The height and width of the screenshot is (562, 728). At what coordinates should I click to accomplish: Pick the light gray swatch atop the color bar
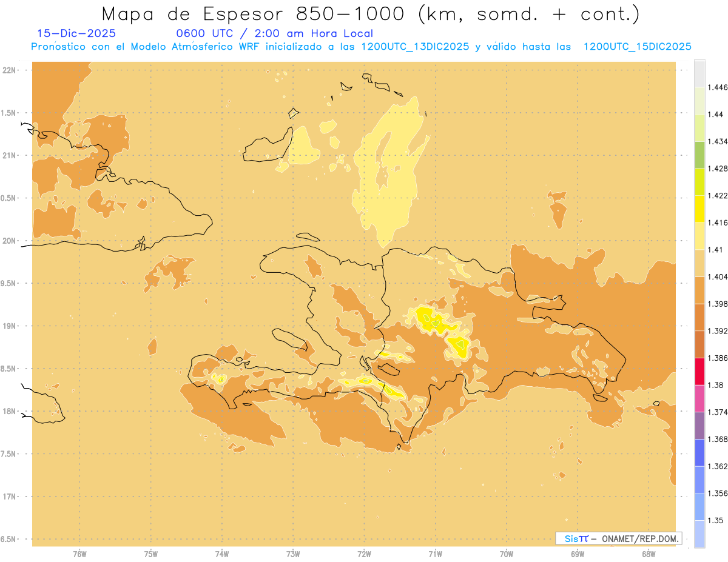pyautogui.click(x=699, y=73)
